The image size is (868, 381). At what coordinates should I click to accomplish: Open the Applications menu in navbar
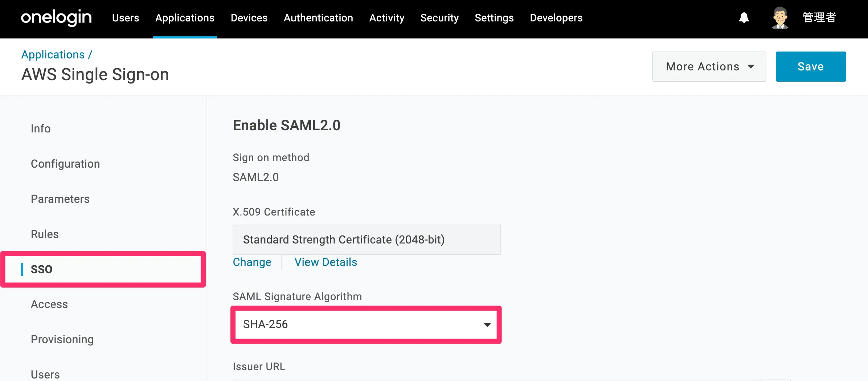(x=185, y=18)
